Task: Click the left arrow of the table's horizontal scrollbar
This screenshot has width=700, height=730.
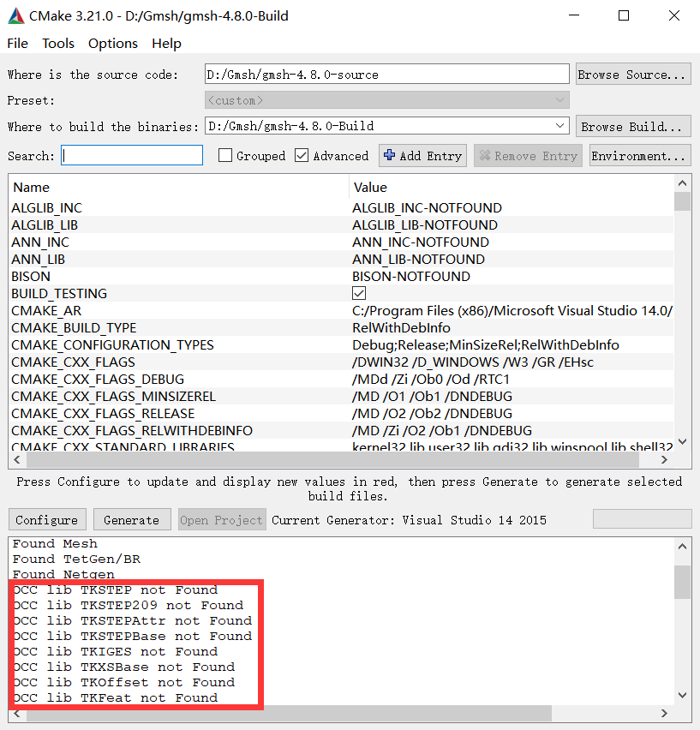Action: point(16,459)
